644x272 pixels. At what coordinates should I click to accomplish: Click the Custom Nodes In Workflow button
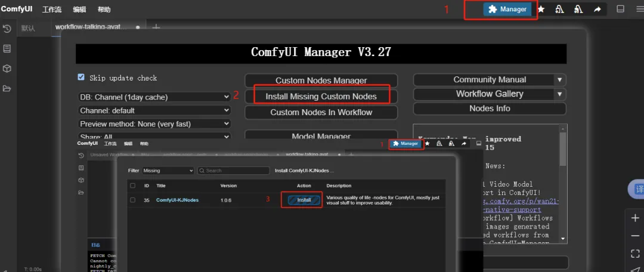coord(321,112)
